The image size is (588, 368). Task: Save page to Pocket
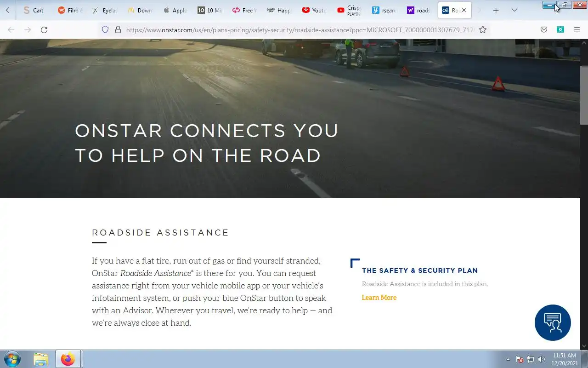click(x=544, y=29)
